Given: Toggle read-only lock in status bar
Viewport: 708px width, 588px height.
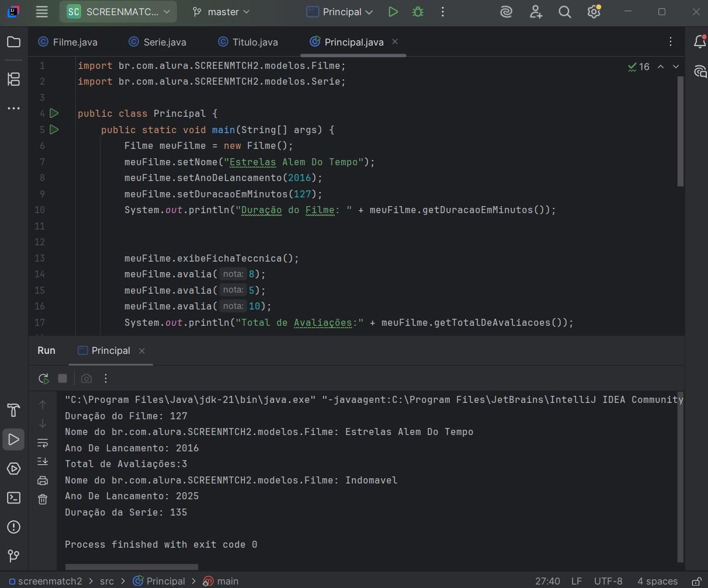Looking at the screenshot, I should coord(697,581).
